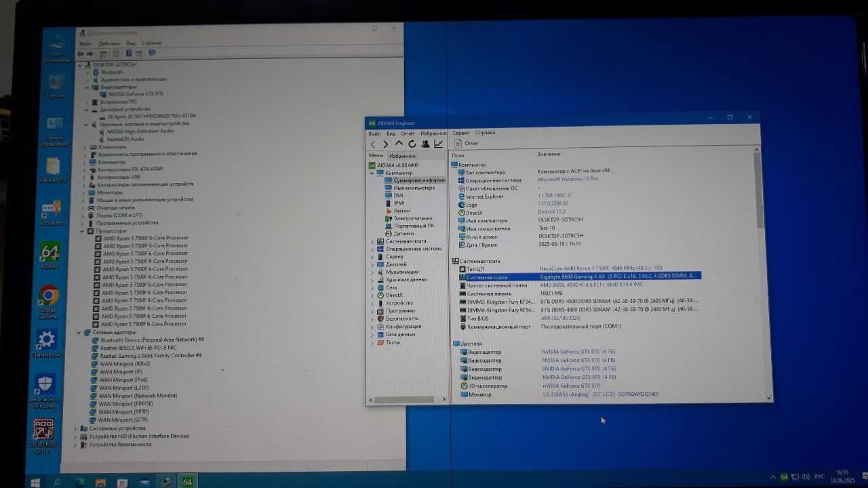The image size is (868, 488).
Task: Select Разгон tree item
Action: coord(397,211)
